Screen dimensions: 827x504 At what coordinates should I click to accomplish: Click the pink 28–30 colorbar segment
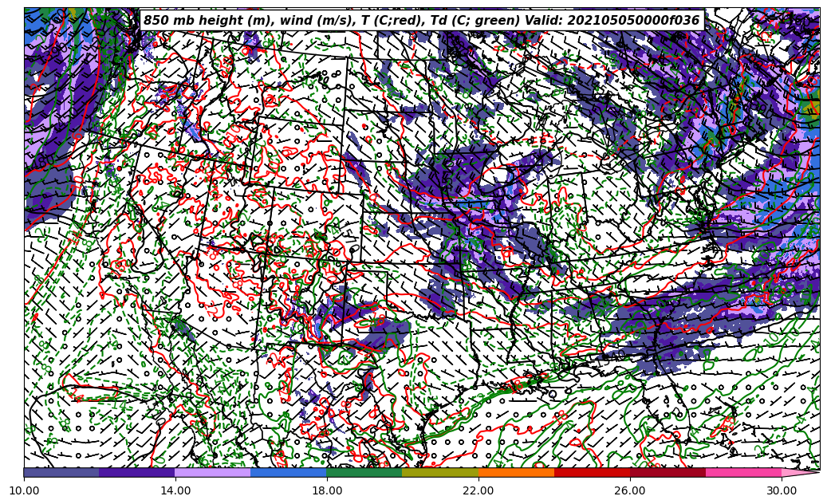pyautogui.click(x=743, y=472)
